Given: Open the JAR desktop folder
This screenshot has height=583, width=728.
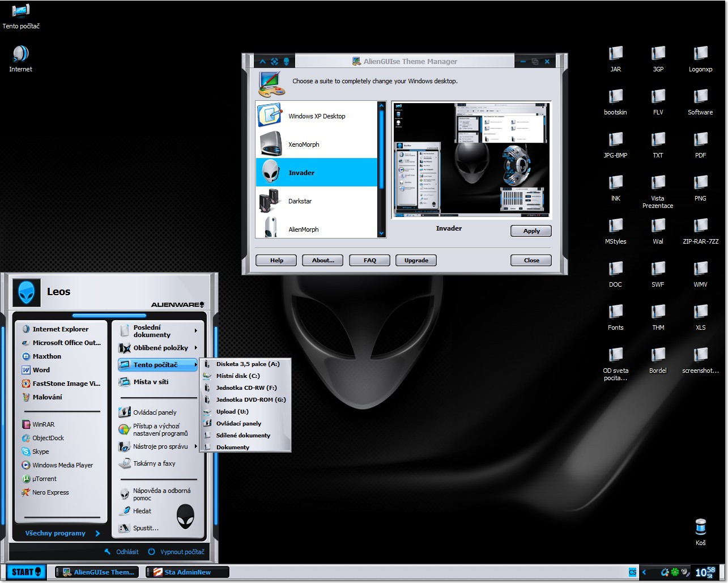Looking at the screenshot, I should click(x=616, y=59).
